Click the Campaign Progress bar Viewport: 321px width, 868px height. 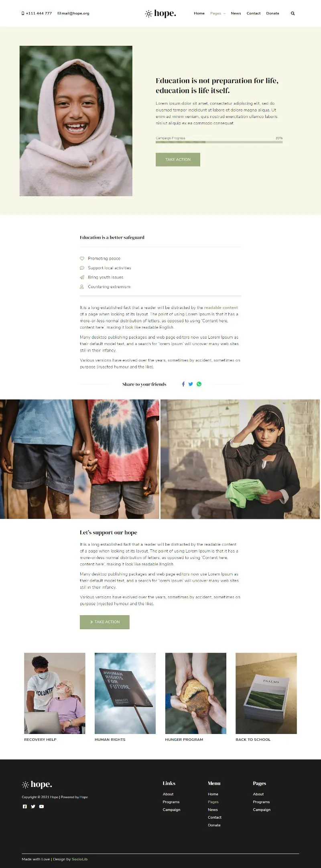[219, 142]
